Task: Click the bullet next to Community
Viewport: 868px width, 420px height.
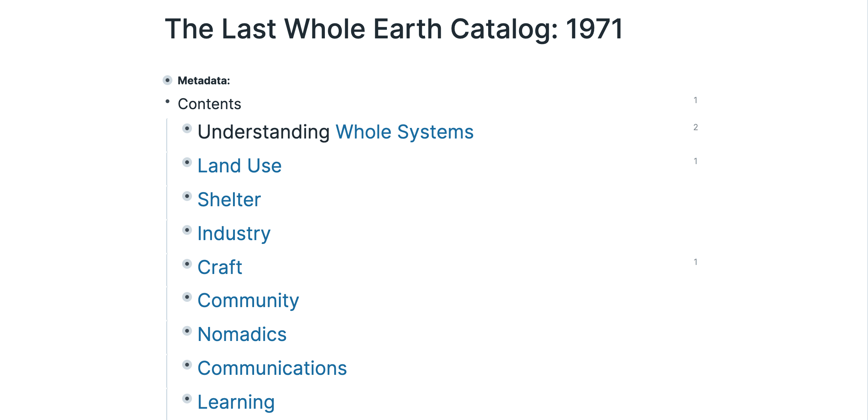Action: (187, 297)
